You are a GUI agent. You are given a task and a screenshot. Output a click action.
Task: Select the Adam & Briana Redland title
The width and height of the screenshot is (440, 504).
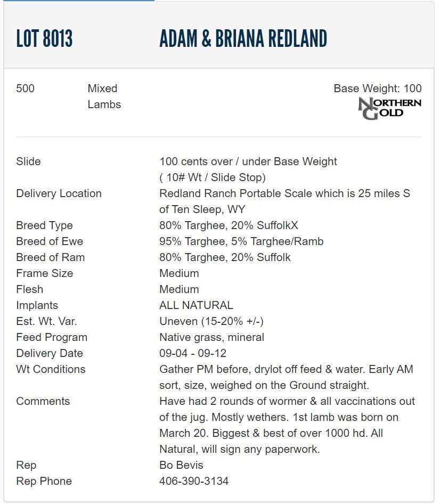pos(243,39)
